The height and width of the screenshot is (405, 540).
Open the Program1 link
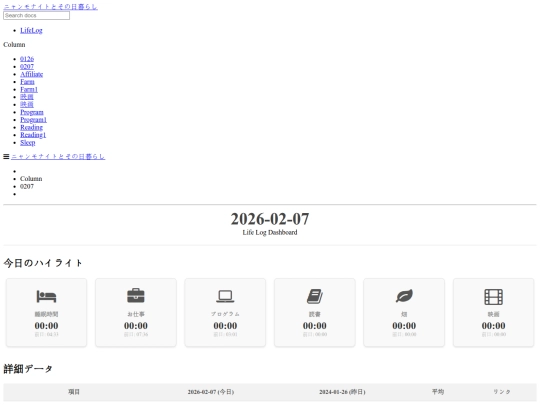pyautogui.click(x=33, y=120)
